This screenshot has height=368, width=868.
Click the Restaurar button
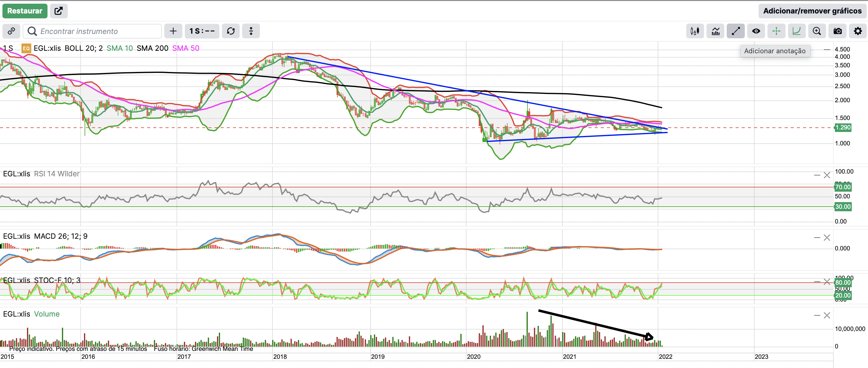click(x=25, y=11)
